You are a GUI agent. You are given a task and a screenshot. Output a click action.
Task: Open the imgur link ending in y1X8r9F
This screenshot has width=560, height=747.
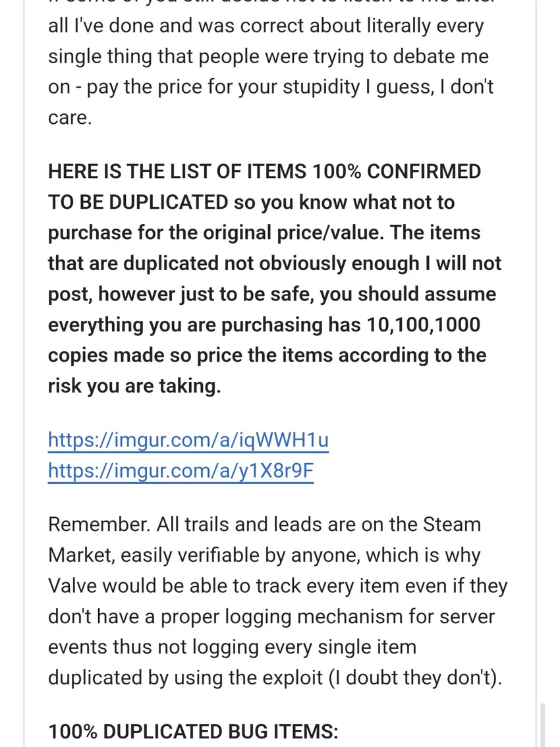(x=181, y=471)
